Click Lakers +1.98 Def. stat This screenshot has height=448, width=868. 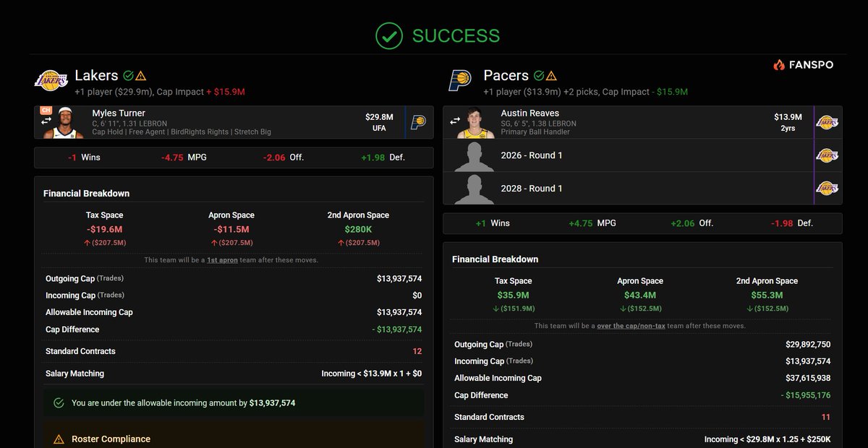(383, 157)
